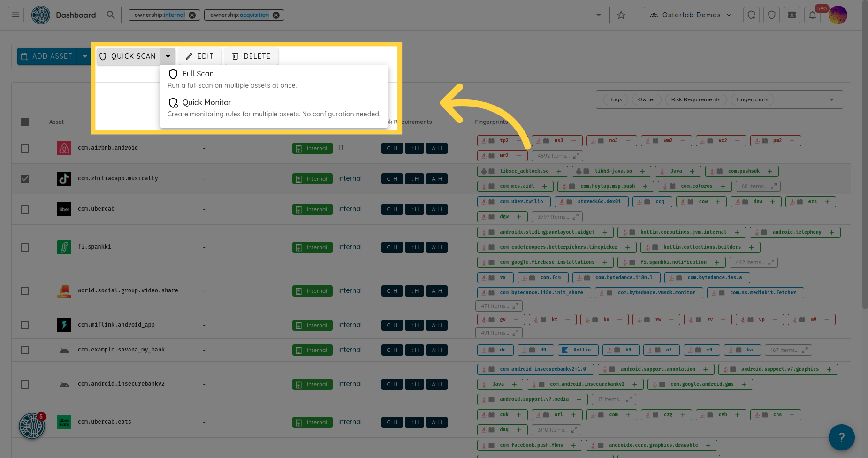Check the com.airbnb.android row checkbox
This screenshot has width=868, height=458.
(25, 148)
